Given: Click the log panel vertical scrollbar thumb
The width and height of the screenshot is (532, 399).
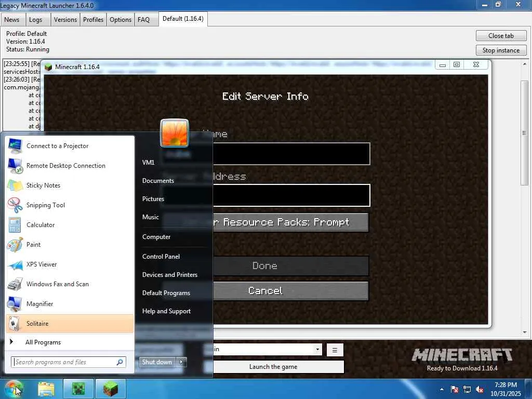Looking at the screenshot, I should tap(525, 133).
